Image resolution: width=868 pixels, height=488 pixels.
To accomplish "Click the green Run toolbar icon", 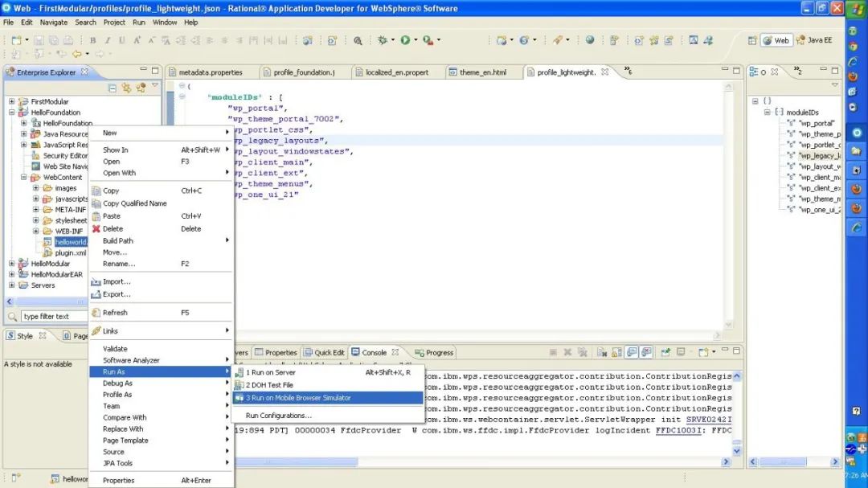I will 405,40.
